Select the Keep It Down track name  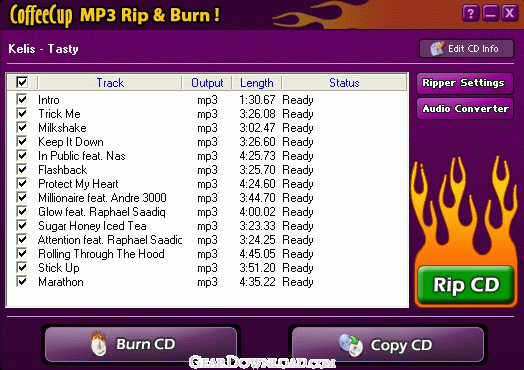coord(71,142)
